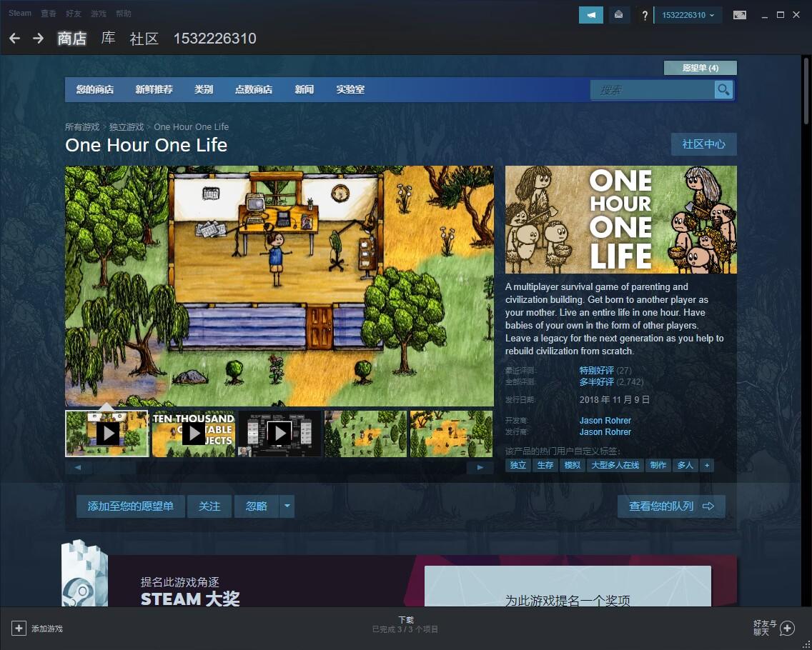Click the One Hour One Life breadcrumb

coord(191,127)
